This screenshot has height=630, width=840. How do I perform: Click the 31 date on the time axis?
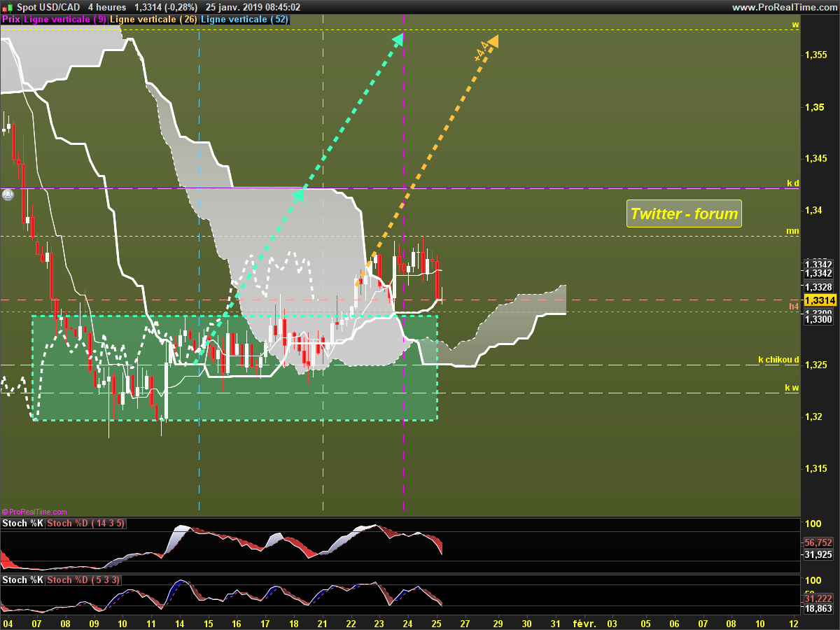click(x=555, y=623)
